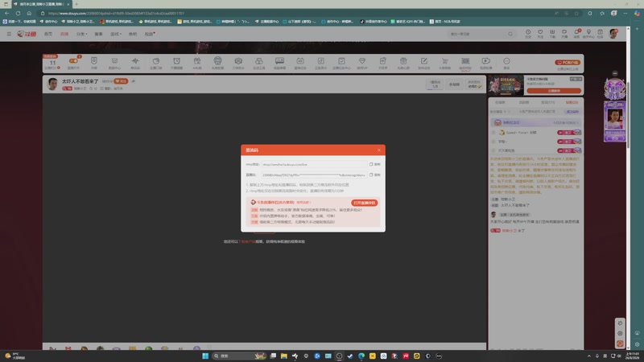The height and width of the screenshot is (362, 644).
Task: Click the 全站榜 ranking button
Action: (454, 84)
